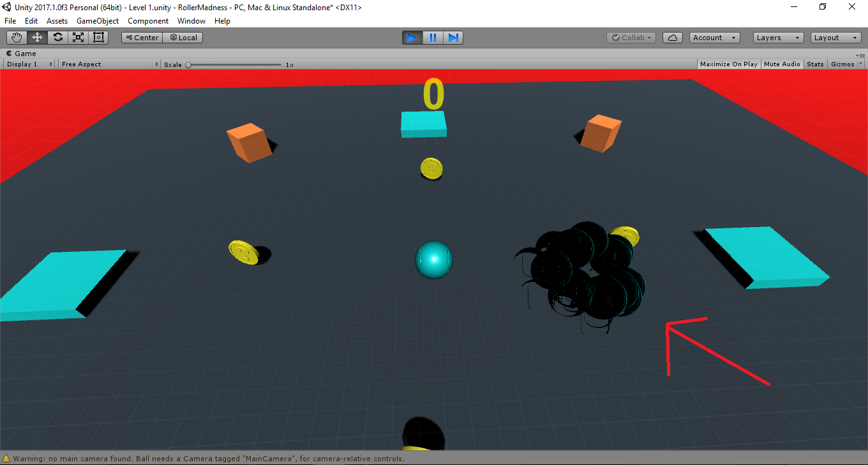Select the Move tool
Screen dimensions: 868x465
click(37, 38)
